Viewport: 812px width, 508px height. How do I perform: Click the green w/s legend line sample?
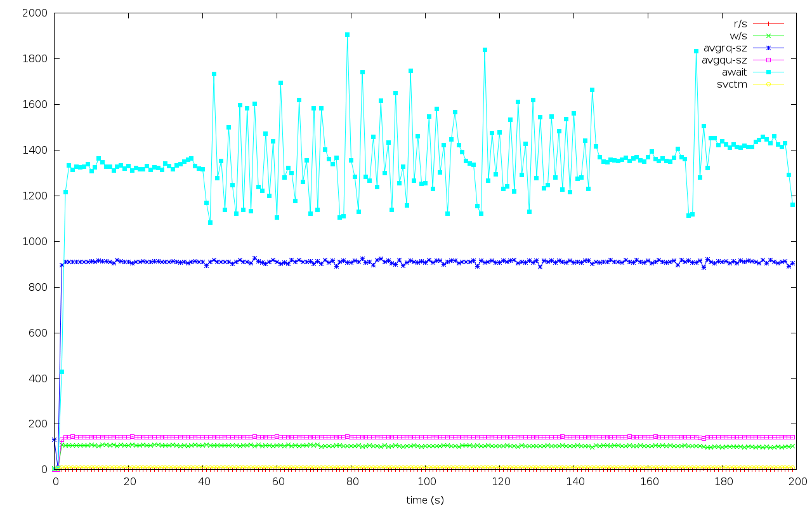[768, 36]
